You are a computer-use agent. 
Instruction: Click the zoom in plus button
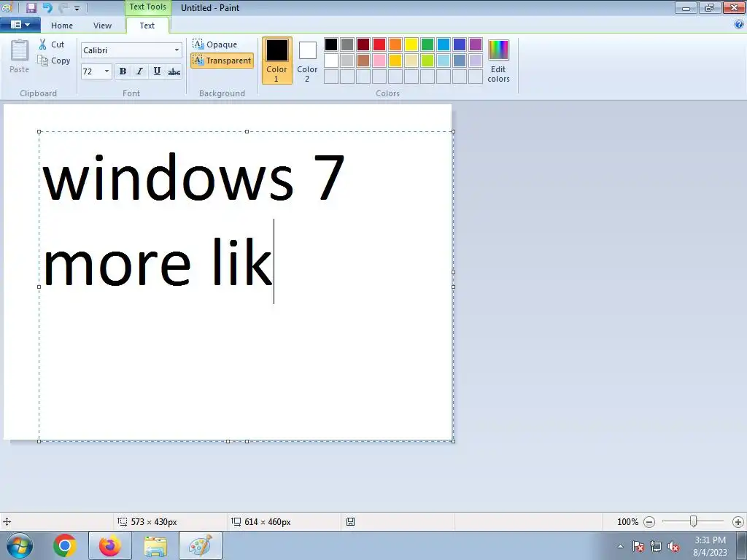click(738, 522)
